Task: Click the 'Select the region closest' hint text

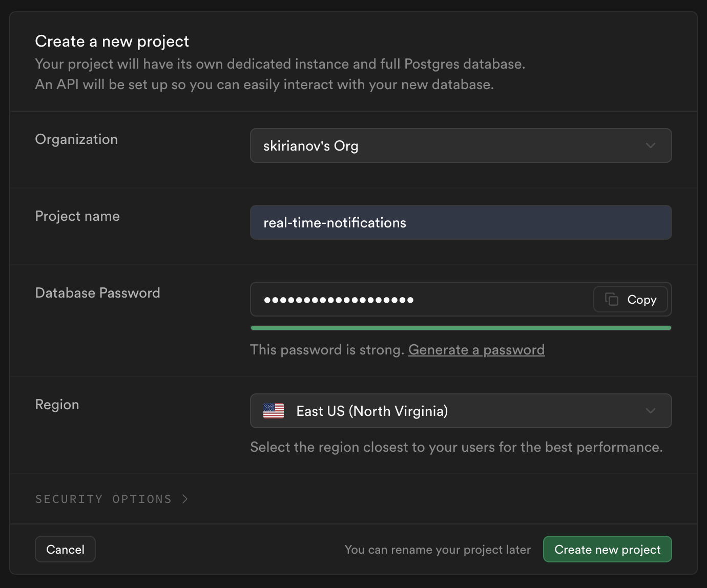Action: pyautogui.click(x=456, y=447)
